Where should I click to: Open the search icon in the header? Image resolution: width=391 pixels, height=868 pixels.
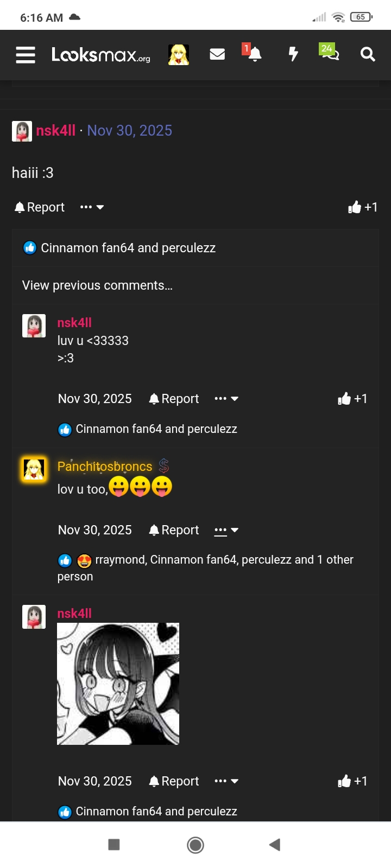tap(367, 54)
